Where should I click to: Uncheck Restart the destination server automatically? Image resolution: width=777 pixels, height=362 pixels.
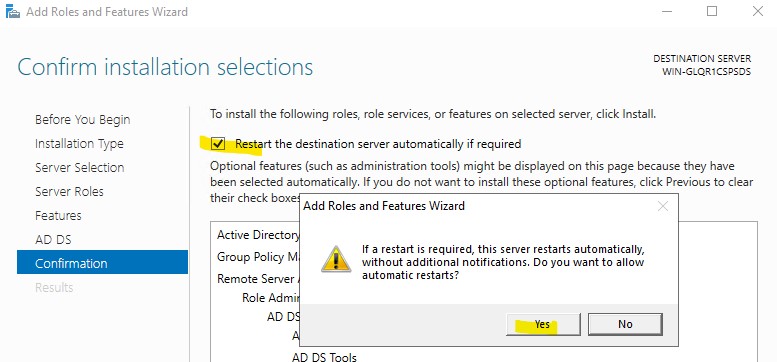tap(218, 144)
